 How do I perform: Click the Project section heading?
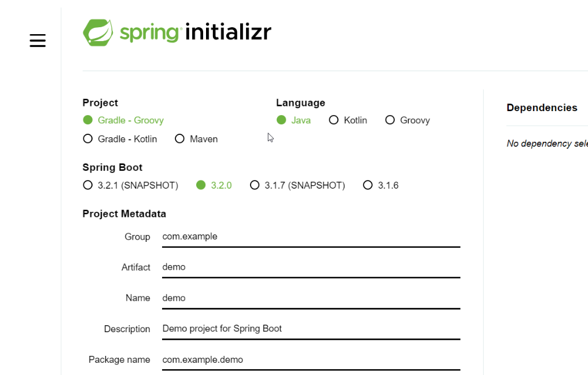[x=100, y=103]
